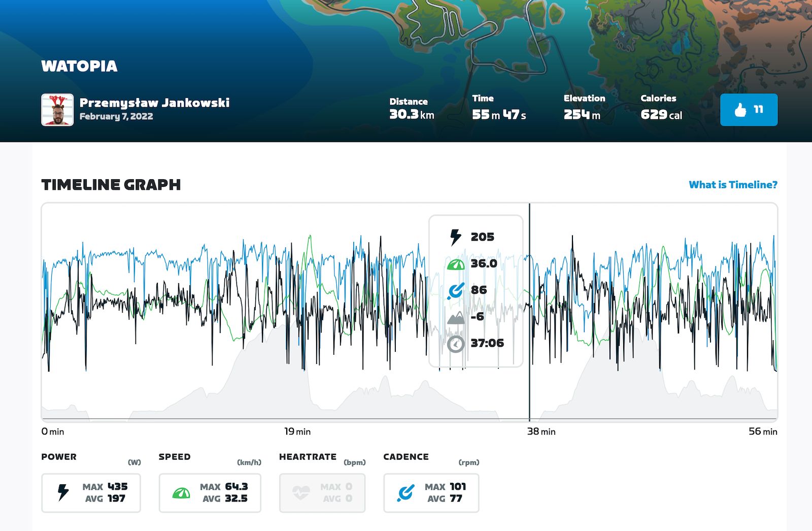
Task: Toggle the Heartrate heart icon
Action: pos(301,493)
